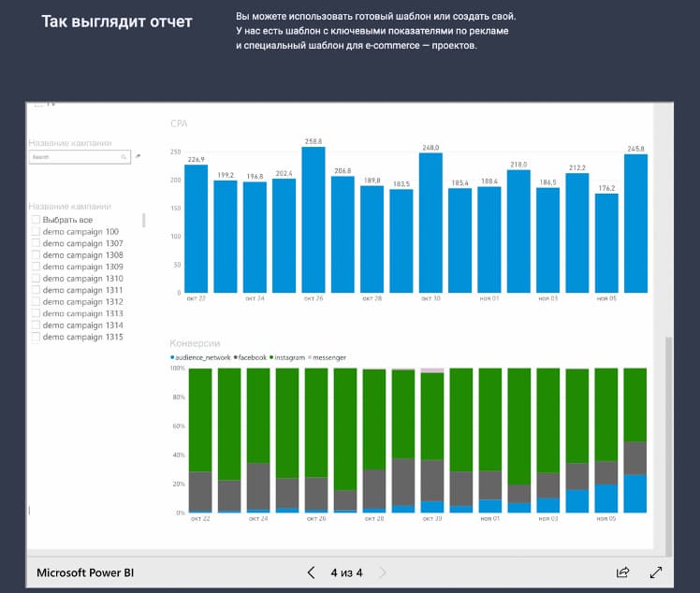Check the 'Выбрать все' checkbox
The image size is (700, 593).
(36, 219)
